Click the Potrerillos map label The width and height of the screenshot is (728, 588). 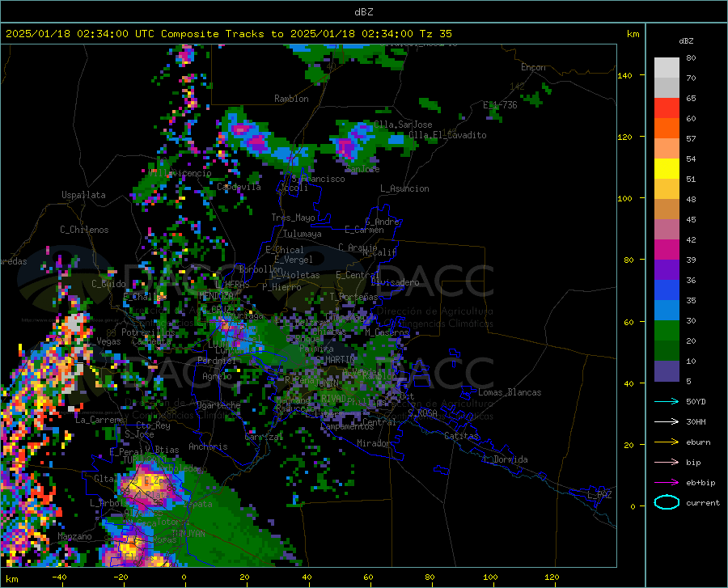tap(148, 332)
